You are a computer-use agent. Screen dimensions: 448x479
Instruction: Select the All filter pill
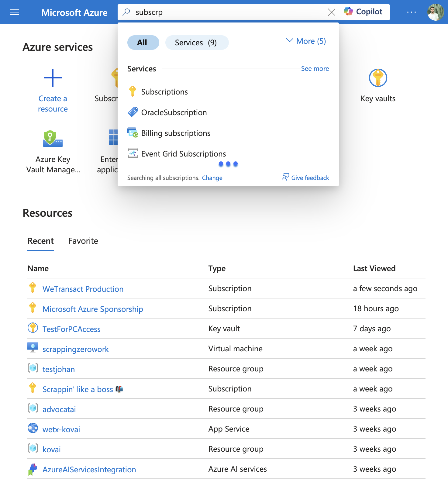point(143,43)
